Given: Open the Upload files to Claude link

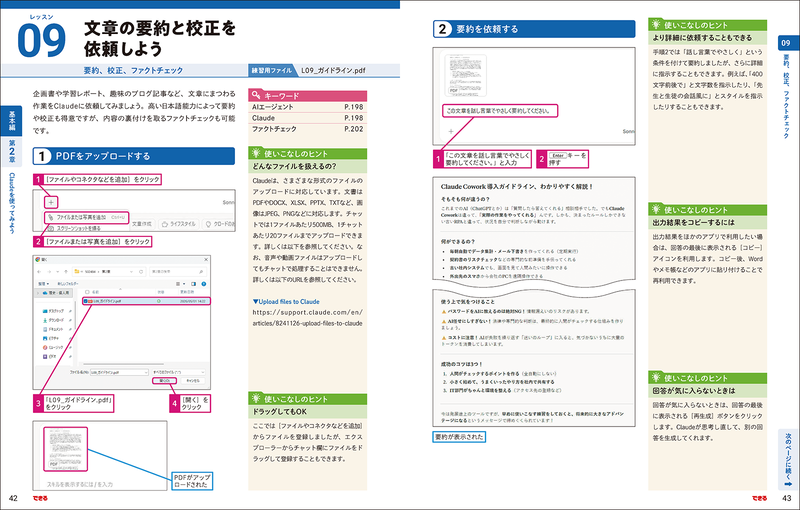Looking at the screenshot, I should (286, 301).
